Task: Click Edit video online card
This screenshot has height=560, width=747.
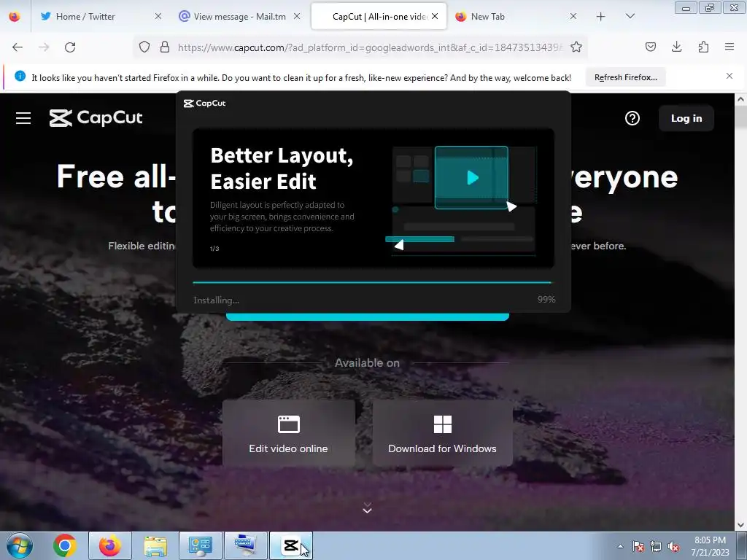Action: 289,433
